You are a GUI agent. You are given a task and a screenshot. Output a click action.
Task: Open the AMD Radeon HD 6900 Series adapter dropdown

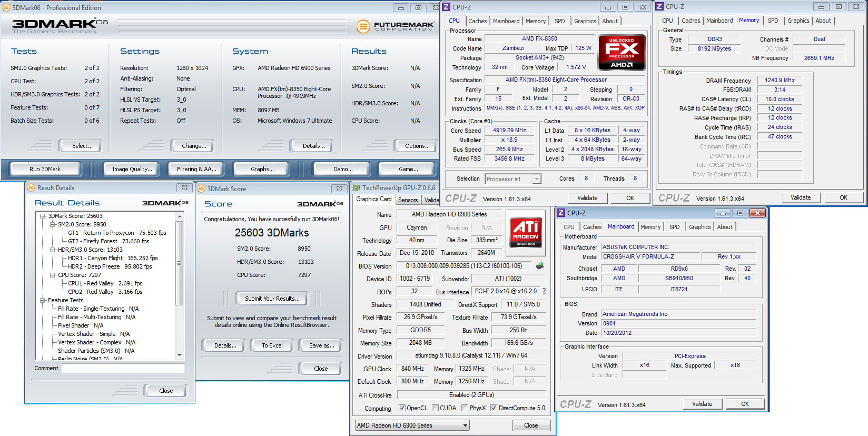[x=412, y=425]
